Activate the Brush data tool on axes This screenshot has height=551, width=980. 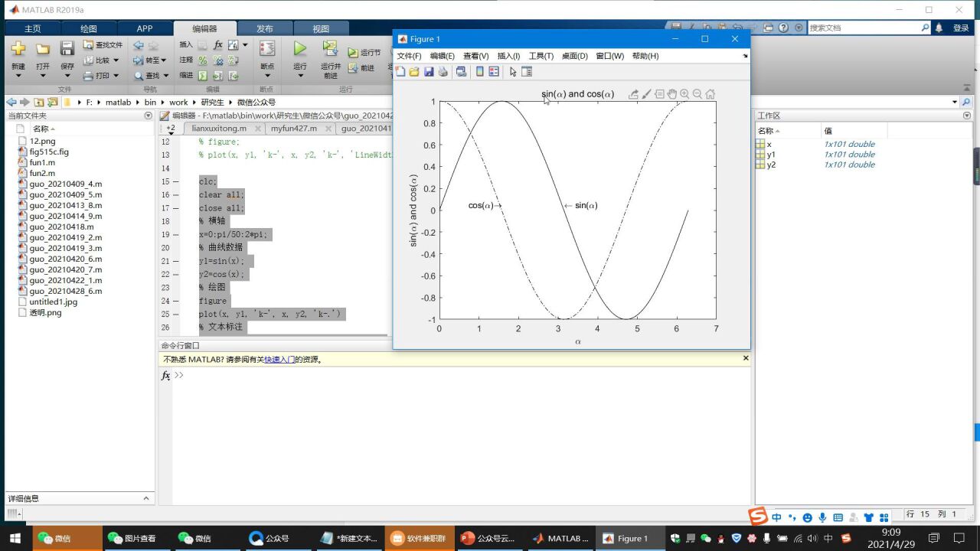(x=646, y=94)
